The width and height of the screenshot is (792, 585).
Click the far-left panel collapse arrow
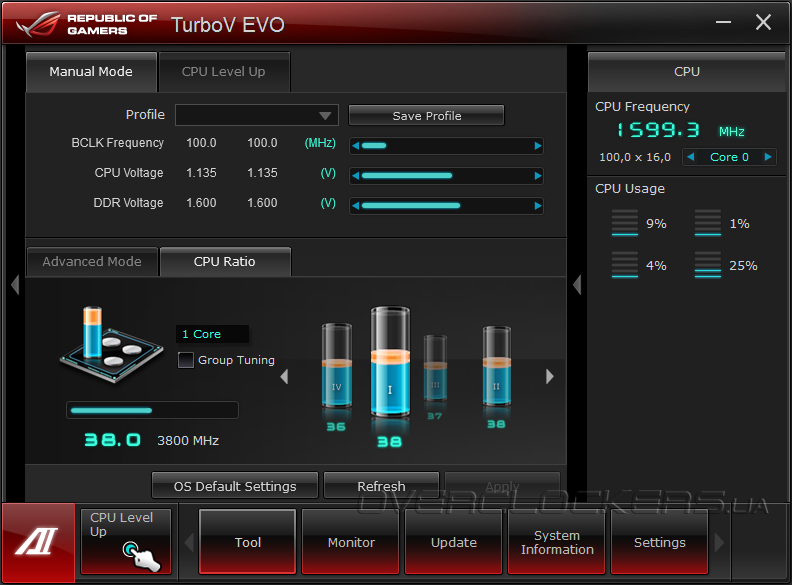[15, 284]
